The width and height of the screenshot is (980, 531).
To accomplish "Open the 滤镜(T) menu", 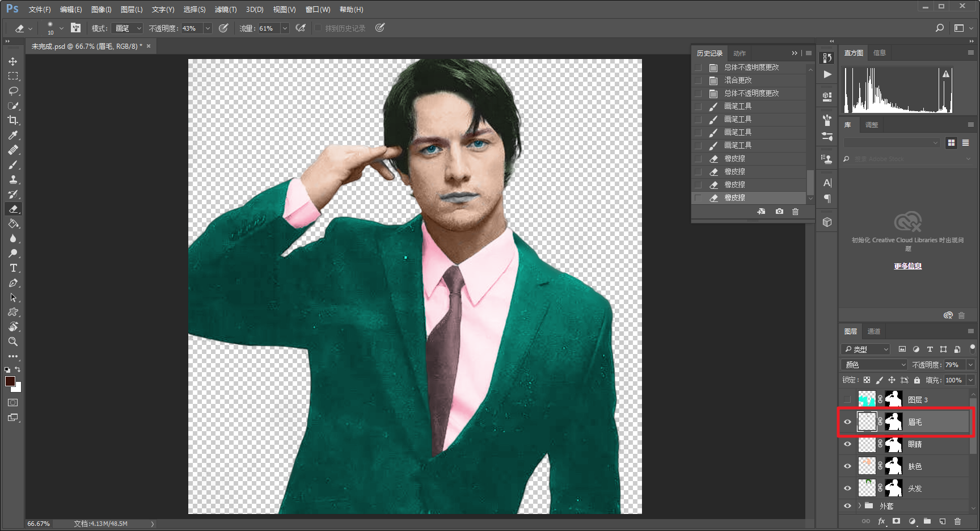I will 226,10.
